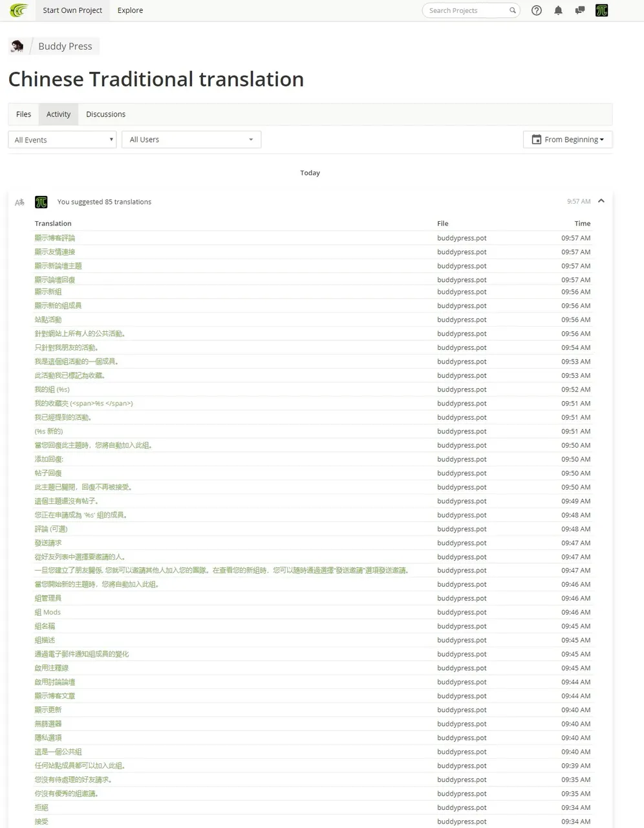Open the From Beginning date range dropdown
This screenshot has width=644, height=828.
pos(568,140)
